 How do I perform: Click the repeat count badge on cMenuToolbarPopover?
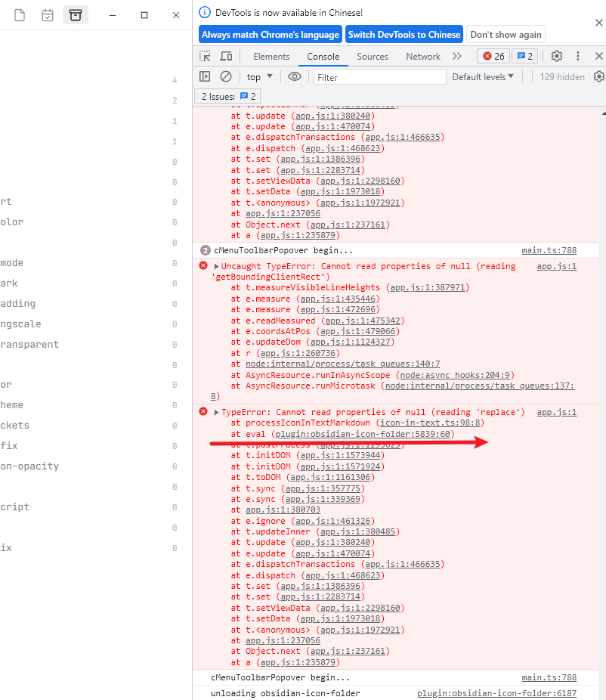coord(205,250)
